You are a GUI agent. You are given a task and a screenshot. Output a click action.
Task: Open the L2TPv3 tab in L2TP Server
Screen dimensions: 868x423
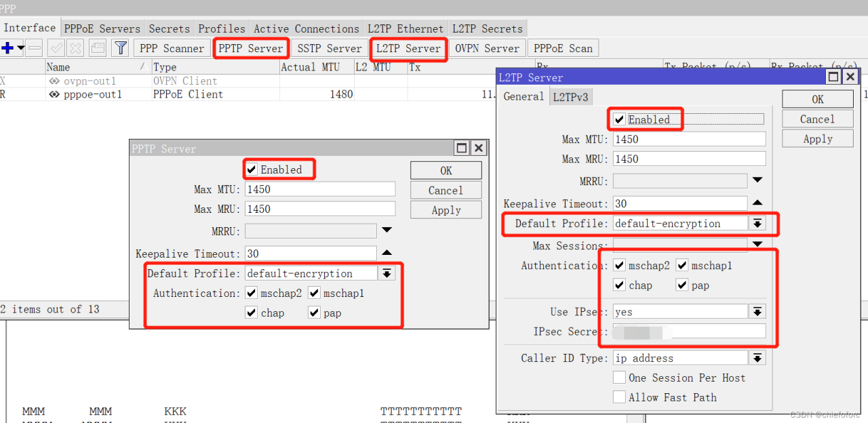click(571, 97)
